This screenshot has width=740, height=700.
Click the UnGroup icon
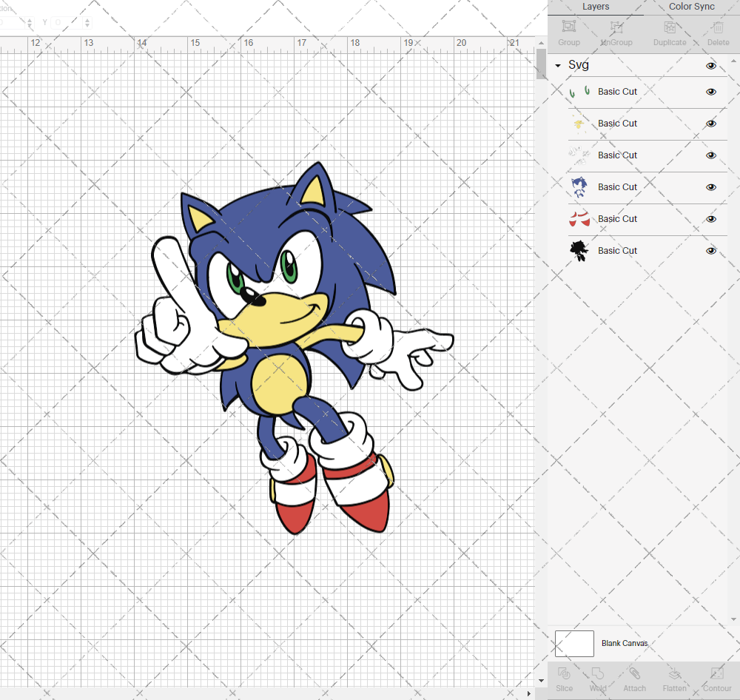pyautogui.click(x=616, y=31)
